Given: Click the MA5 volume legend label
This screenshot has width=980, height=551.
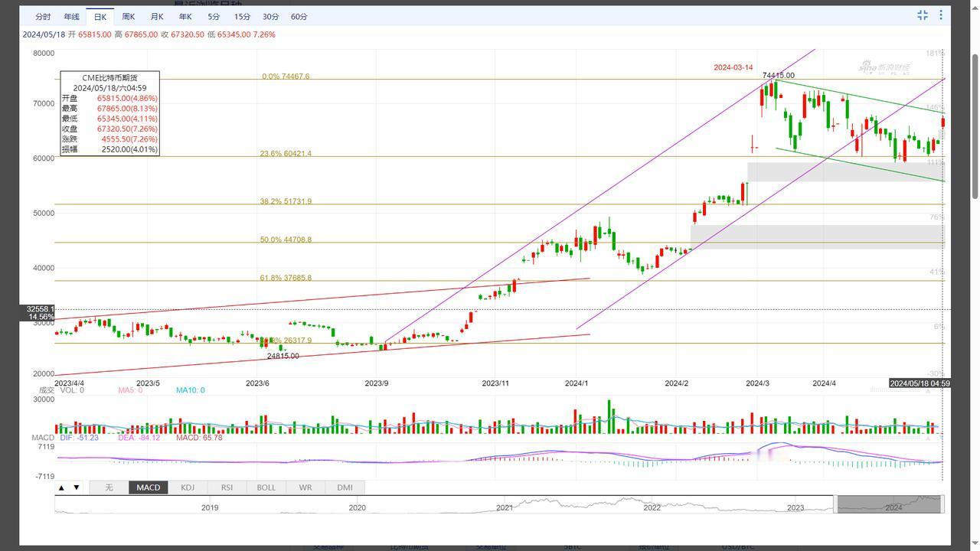Looking at the screenshot, I should click(x=130, y=390).
